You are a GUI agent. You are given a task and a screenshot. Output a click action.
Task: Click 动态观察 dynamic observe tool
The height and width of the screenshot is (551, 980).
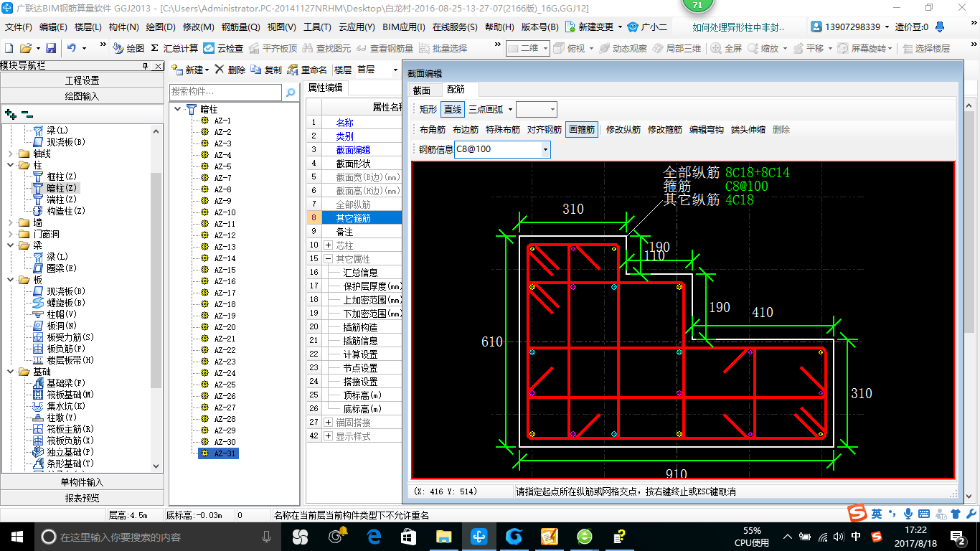coord(623,48)
